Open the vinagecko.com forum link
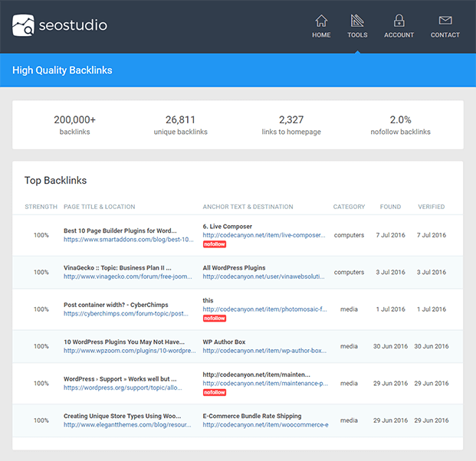The height and width of the screenshot is (461, 476). pos(128,276)
